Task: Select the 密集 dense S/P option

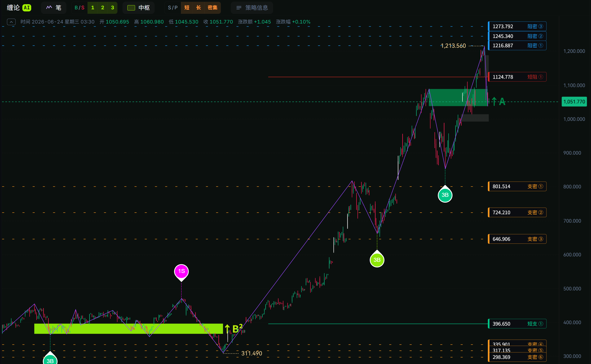Action: (x=212, y=8)
